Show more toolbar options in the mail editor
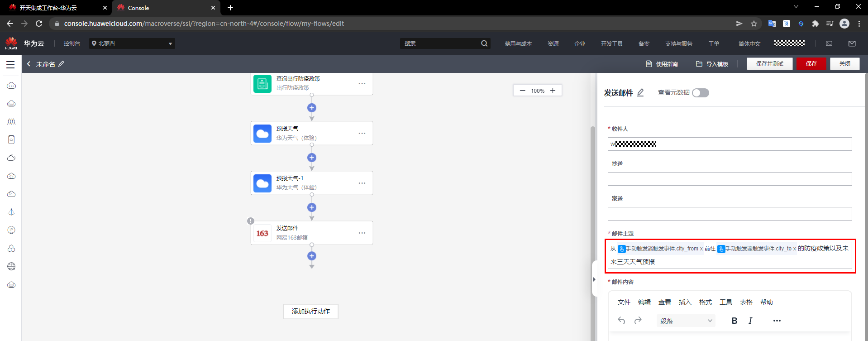The image size is (868, 341). coord(777,321)
